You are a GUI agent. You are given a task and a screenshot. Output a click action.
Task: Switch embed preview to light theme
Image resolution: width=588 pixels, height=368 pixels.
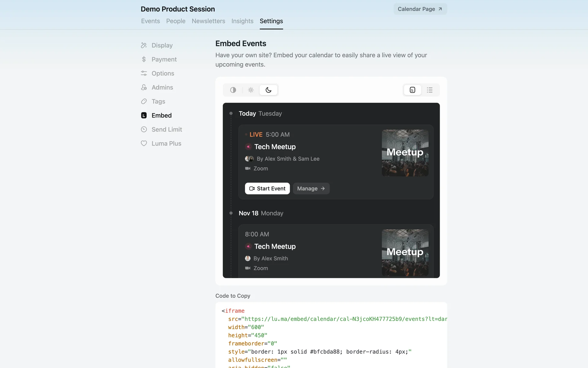click(251, 90)
